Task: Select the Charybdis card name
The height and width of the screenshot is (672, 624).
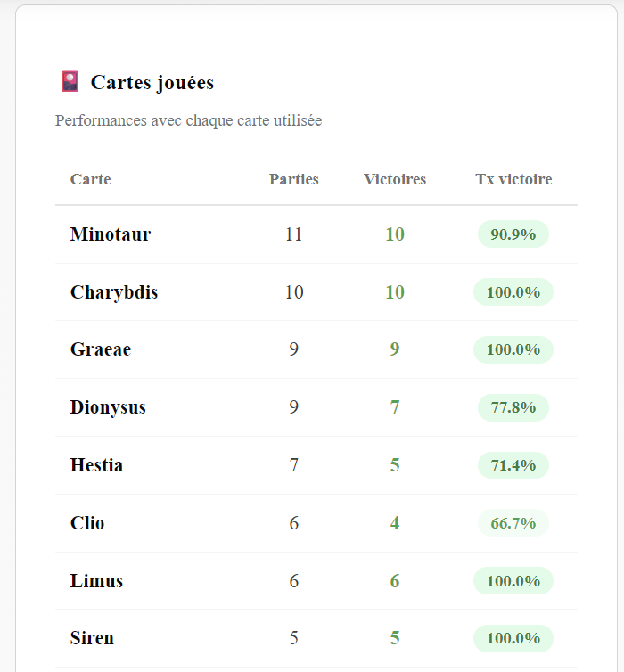Action: click(x=114, y=292)
